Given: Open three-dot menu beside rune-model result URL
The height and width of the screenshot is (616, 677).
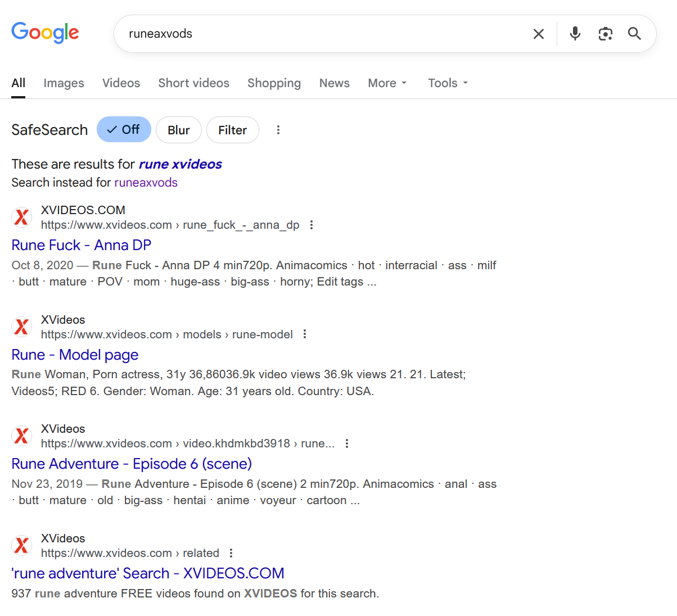Looking at the screenshot, I should click(x=305, y=334).
